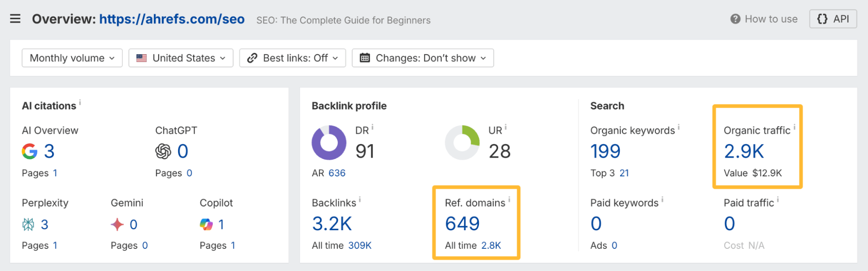Image resolution: width=868 pixels, height=271 pixels.
Task: Click the All time ref. domains 2.8K
Action: [491, 245]
